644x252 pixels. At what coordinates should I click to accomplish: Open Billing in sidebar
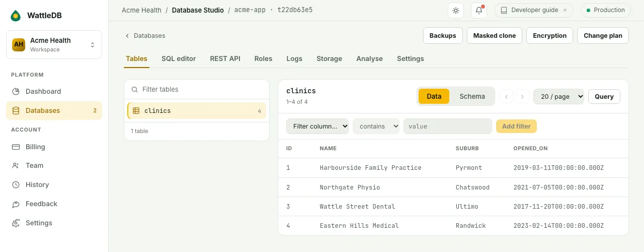tap(54, 147)
